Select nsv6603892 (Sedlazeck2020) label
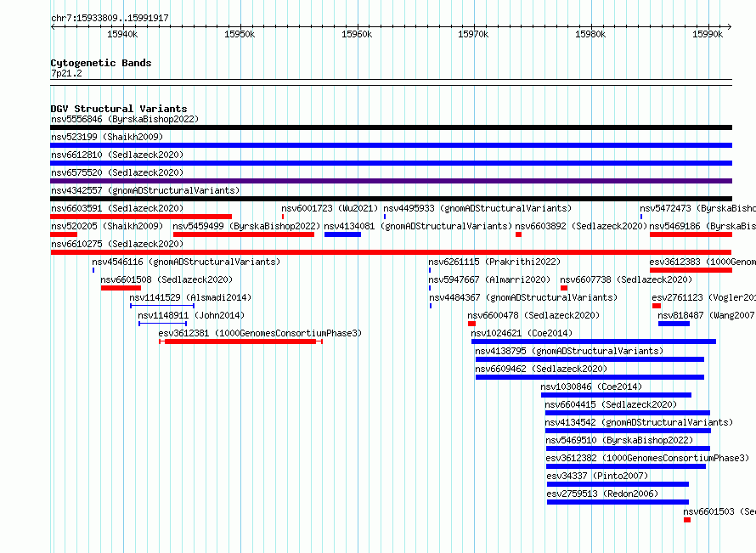The width and height of the screenshot is (756, 553). (x=581, y=226)
